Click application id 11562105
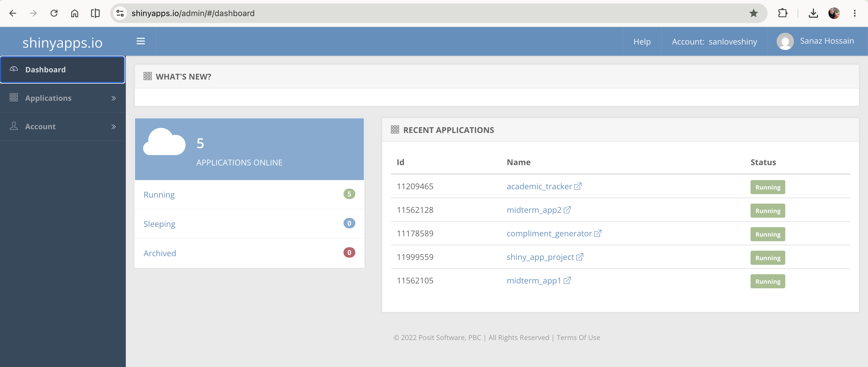 tap(415, 281)
